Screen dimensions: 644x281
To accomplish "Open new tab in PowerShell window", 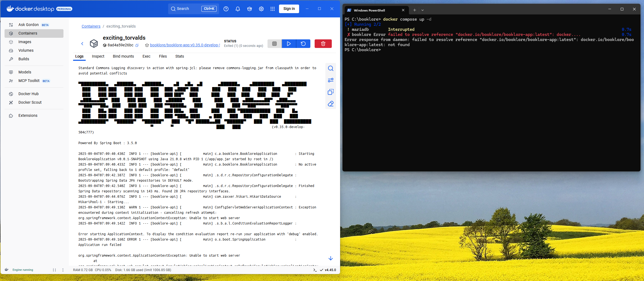I will pyautogui.click(x=415, y=10).
